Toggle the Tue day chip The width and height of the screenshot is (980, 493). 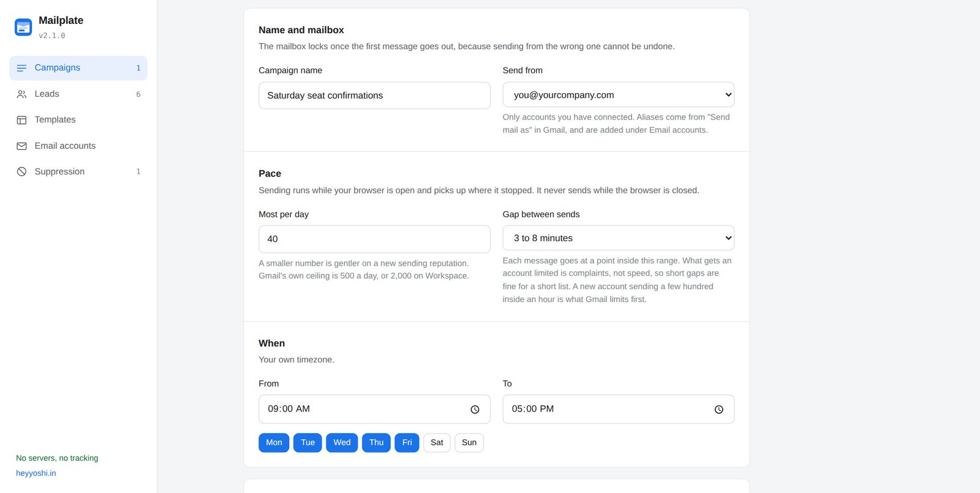[x=307, y=443]
